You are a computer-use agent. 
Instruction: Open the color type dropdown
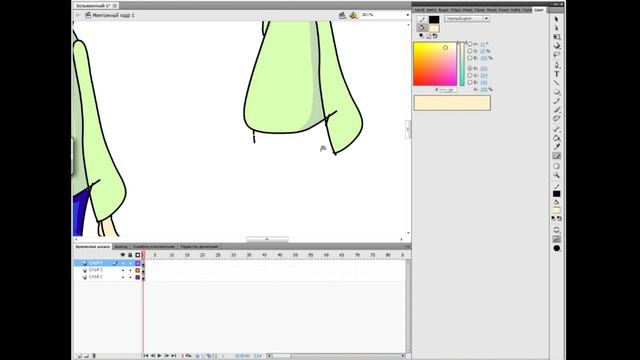(467, 19)
